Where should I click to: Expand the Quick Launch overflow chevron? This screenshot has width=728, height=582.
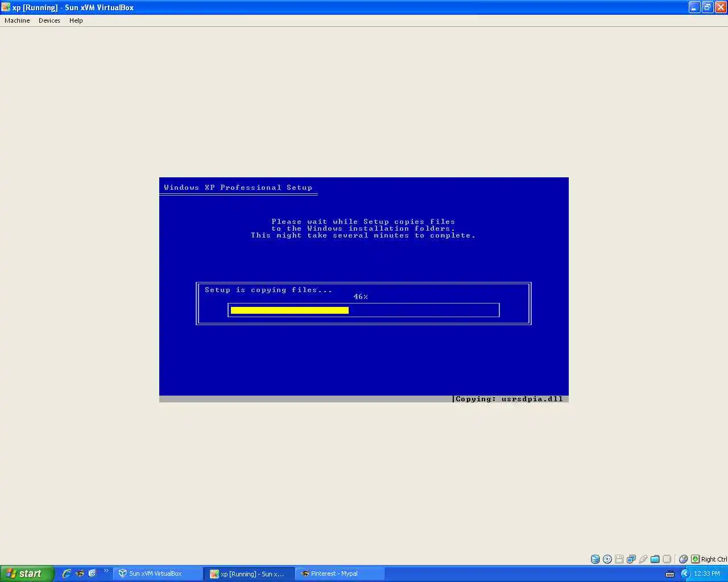point(106,571)
